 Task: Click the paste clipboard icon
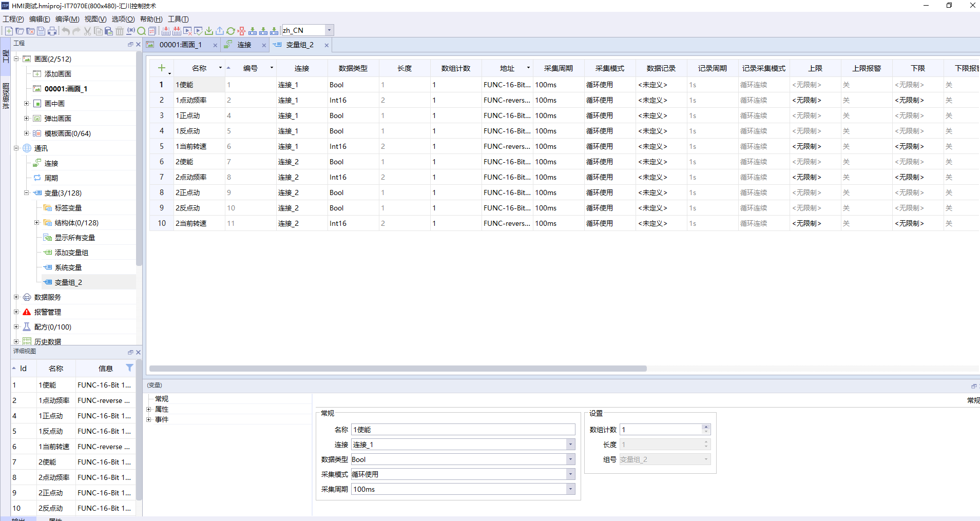[x=108, y=31]
